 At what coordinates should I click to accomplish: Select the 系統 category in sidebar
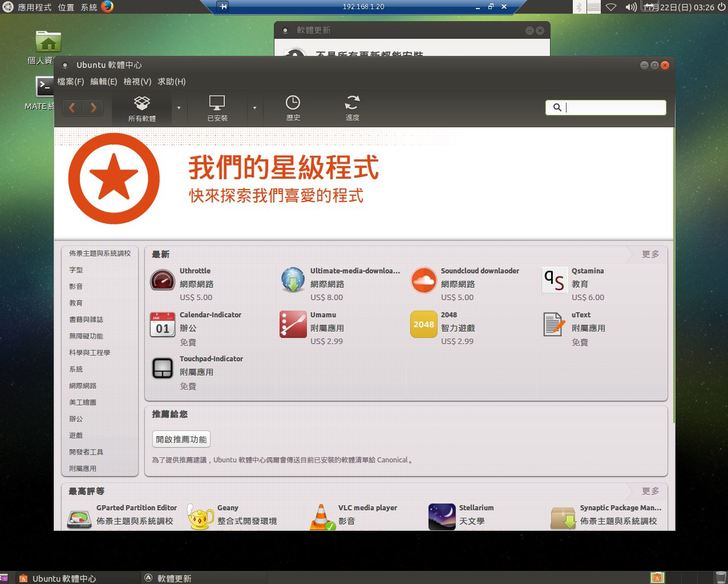76,369
